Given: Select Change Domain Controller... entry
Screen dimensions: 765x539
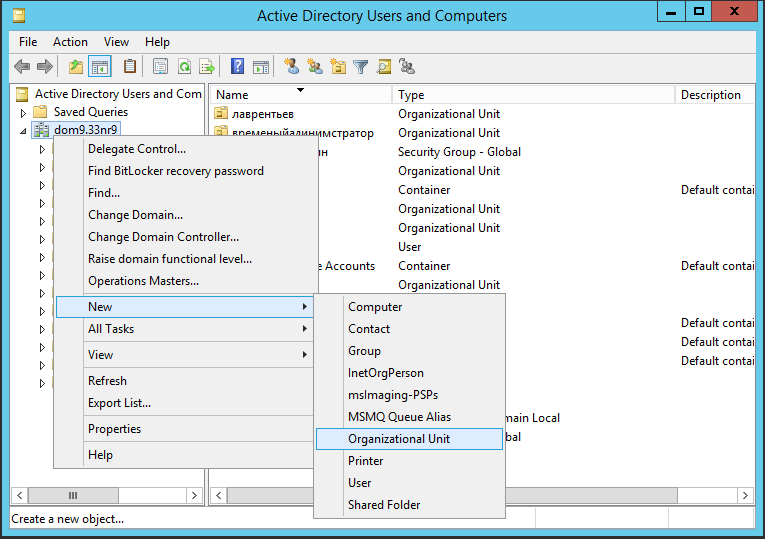Looking at the screenshot, I should pos(184,237).
